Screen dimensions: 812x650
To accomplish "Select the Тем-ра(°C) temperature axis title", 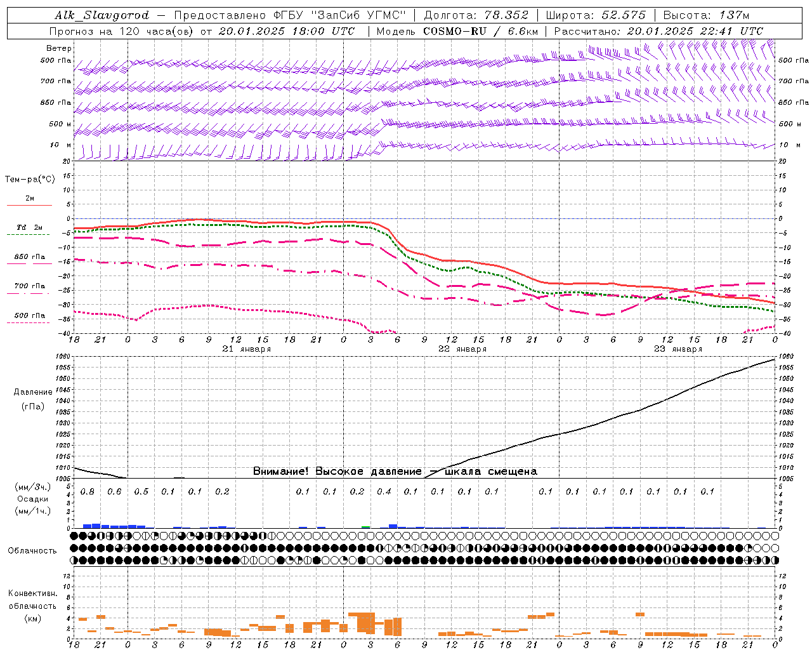I will [x=30, y=180].
